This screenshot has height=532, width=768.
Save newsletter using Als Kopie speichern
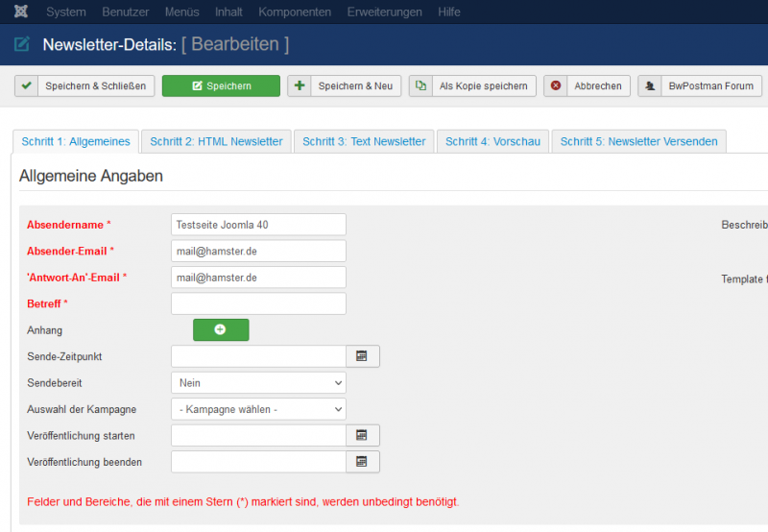point(472,86)
